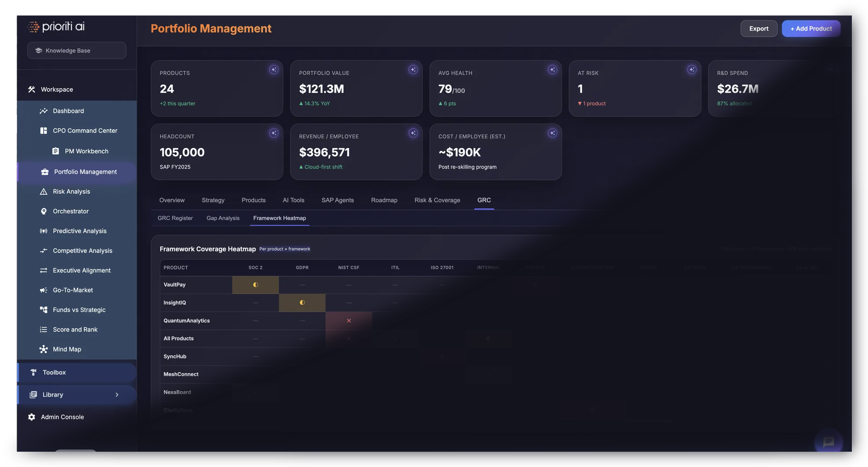The width and height of the screenshot is (868, 467).
Task: Click the Admin Console gear icon
Action: tap(31, 417)
